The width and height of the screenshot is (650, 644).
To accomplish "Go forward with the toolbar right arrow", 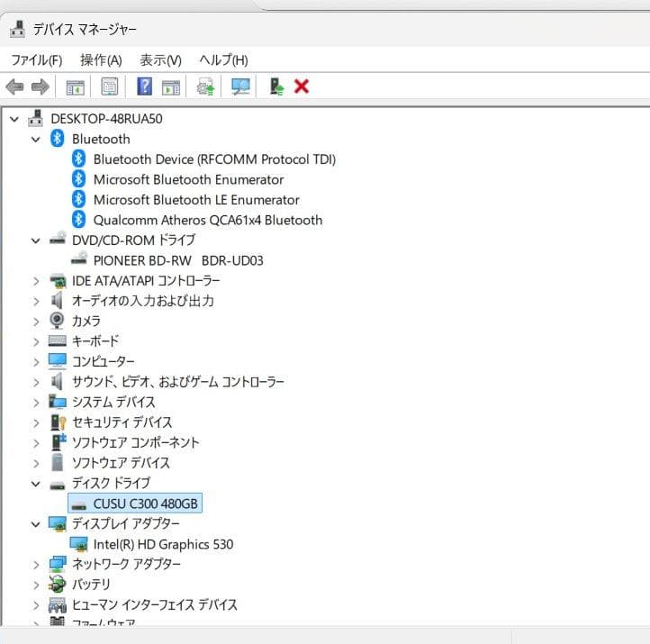I will tap(41, 87).
